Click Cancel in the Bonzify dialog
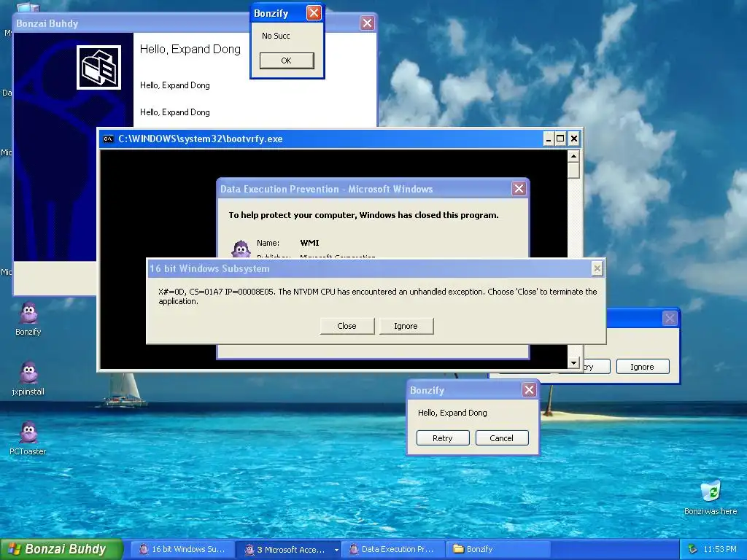Screen dimensions: 747x560 [x=502, y=438]
